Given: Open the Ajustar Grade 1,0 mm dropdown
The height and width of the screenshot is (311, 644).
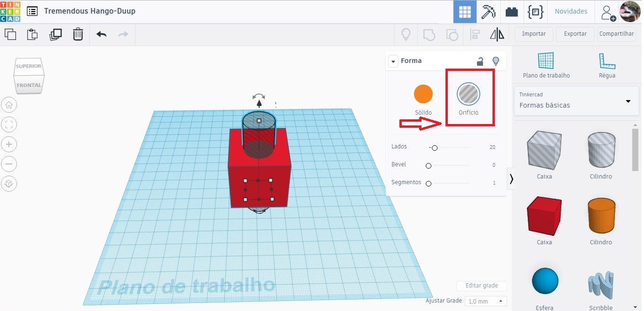Looking at the screenshot, I should tap(485, 301).
